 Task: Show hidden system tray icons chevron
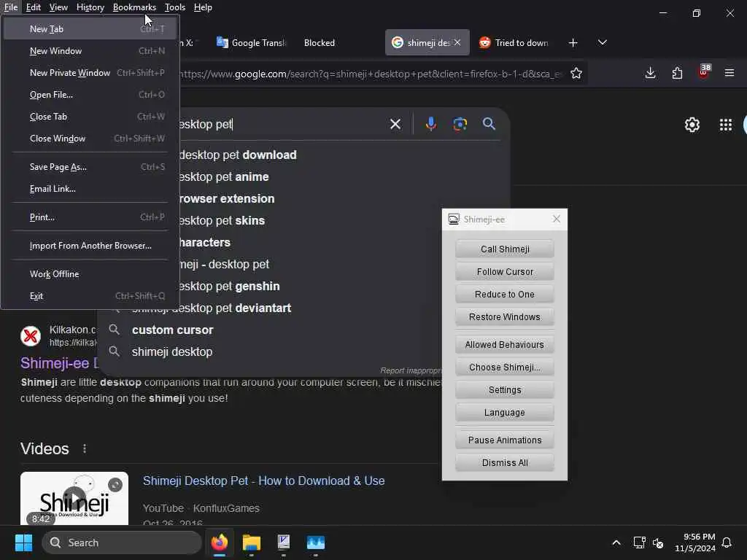616,542
